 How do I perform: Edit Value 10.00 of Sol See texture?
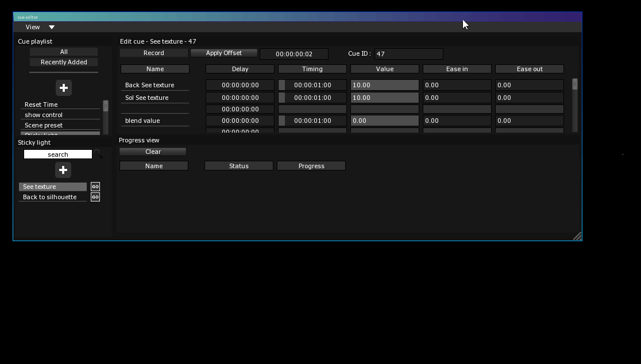tap(385, 98)
